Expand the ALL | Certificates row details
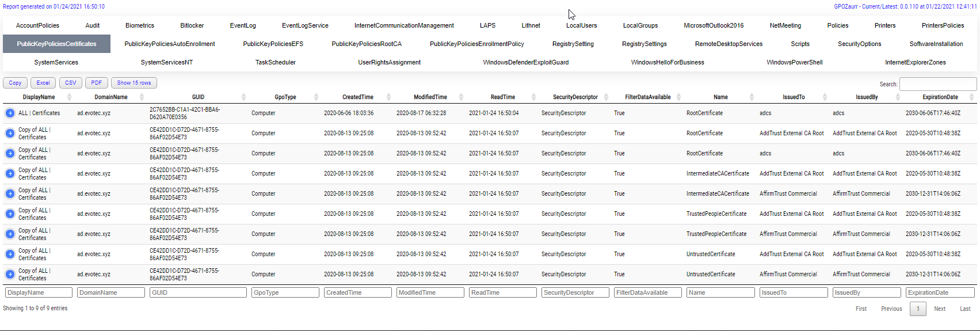This screenshot has height=331, width=980. [10, 113]
